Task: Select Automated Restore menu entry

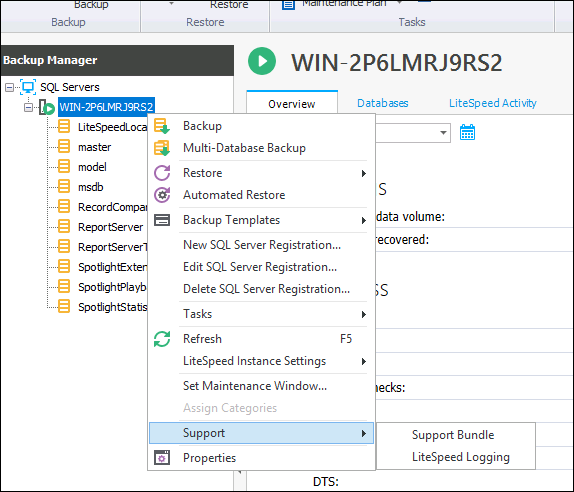Action: coord(261,195)
